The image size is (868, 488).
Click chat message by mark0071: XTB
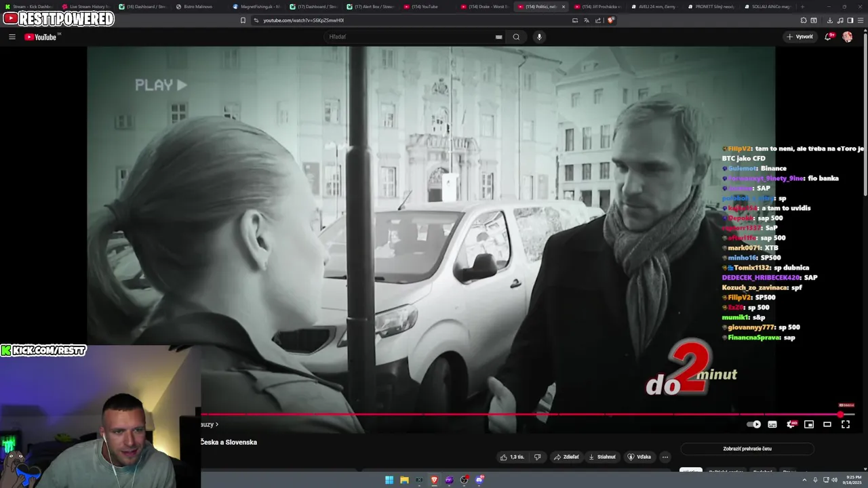point(749,248)
